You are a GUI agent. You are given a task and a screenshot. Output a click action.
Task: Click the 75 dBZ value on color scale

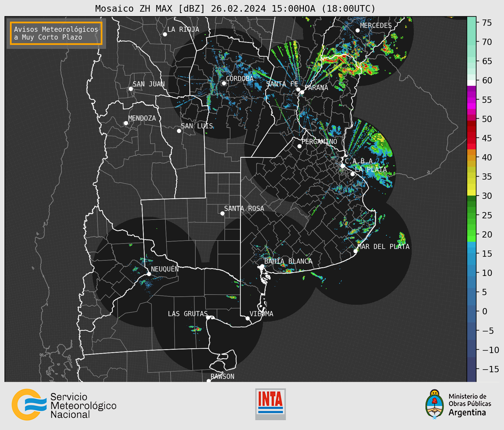click(x=486, y=23)
